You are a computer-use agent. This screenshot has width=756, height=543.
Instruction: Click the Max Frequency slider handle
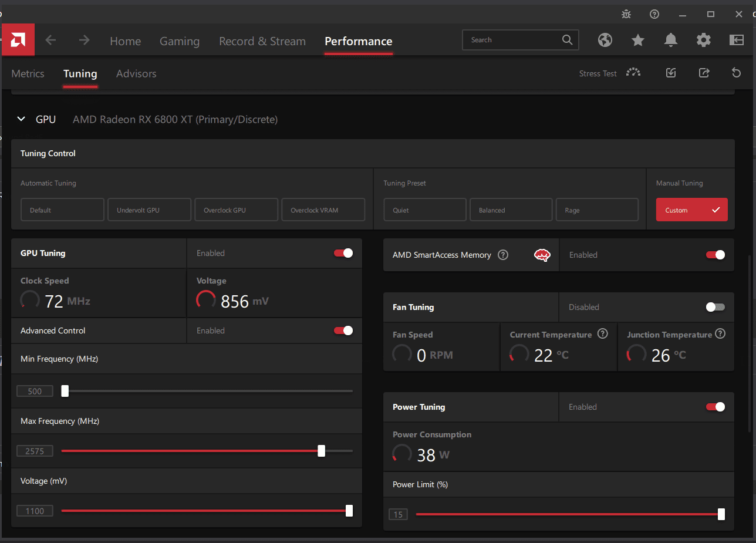click(321, 451)
